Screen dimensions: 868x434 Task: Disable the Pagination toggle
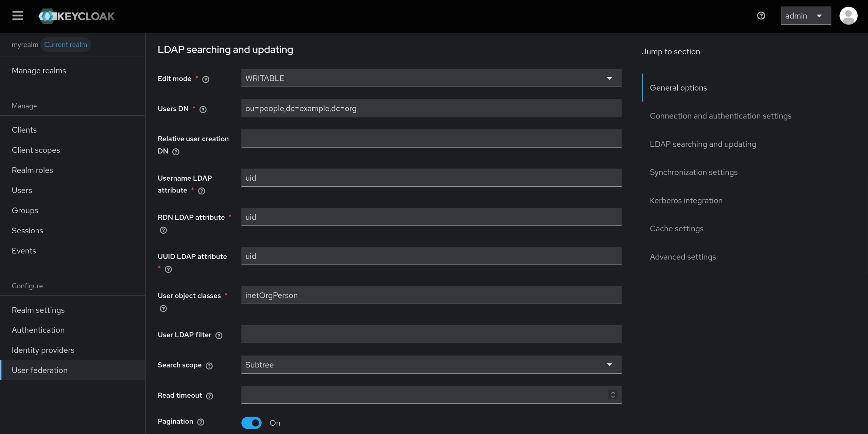click(x=251, y=423)
